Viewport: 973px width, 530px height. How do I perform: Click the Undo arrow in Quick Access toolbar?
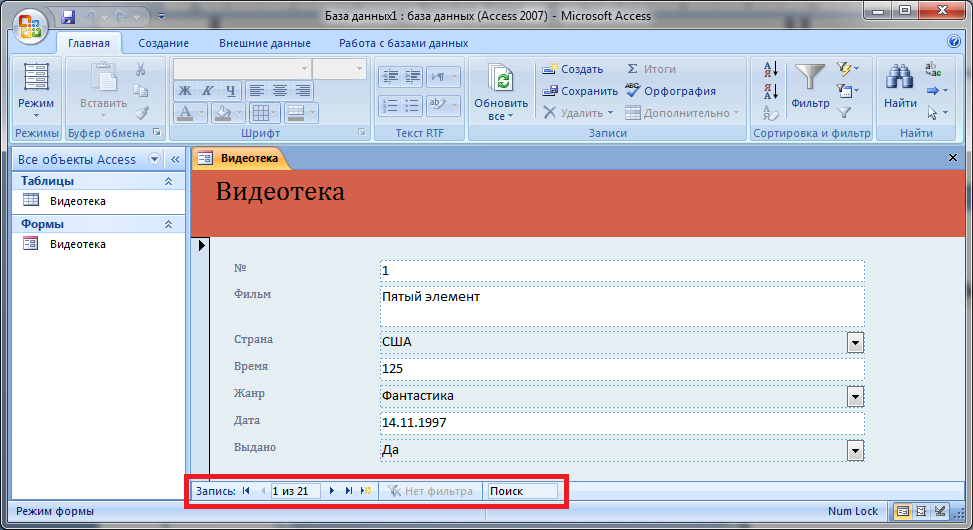(91, 16)
